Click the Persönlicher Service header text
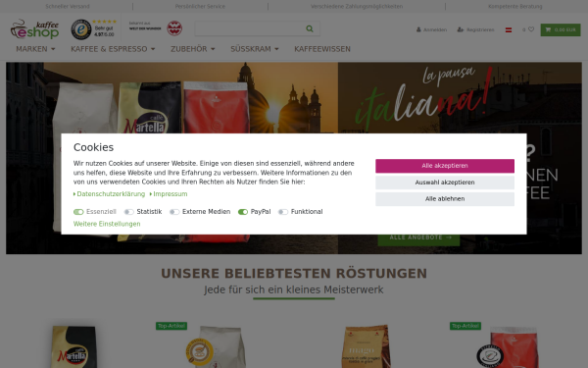The height and width of the screenshot is (368, 588). click(200, 7)
